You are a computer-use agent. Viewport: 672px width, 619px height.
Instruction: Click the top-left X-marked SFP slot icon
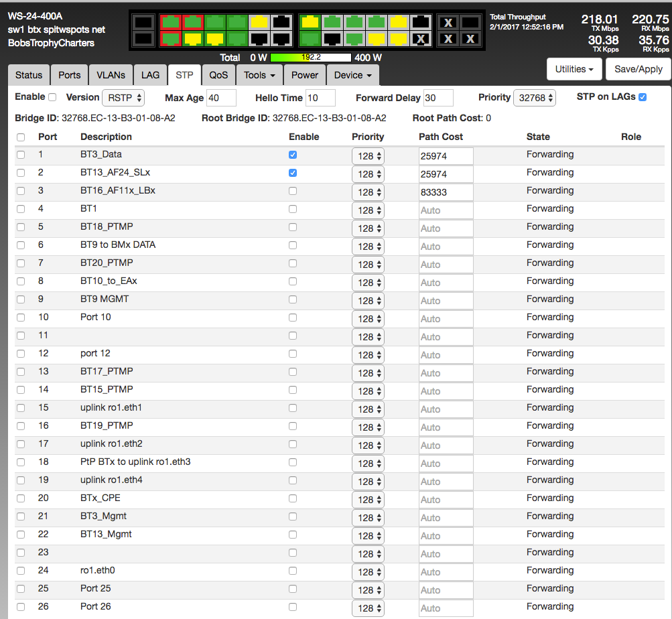coord(448,23)
